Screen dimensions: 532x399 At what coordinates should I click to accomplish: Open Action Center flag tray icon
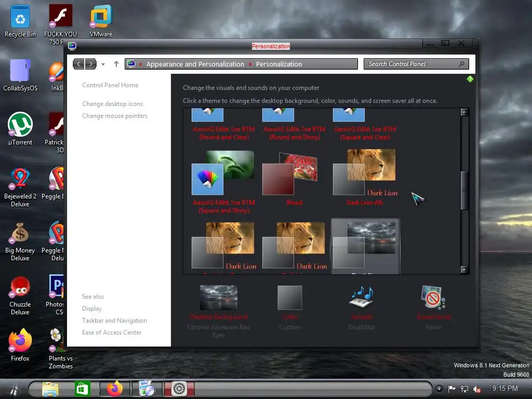tap(451, 389)
